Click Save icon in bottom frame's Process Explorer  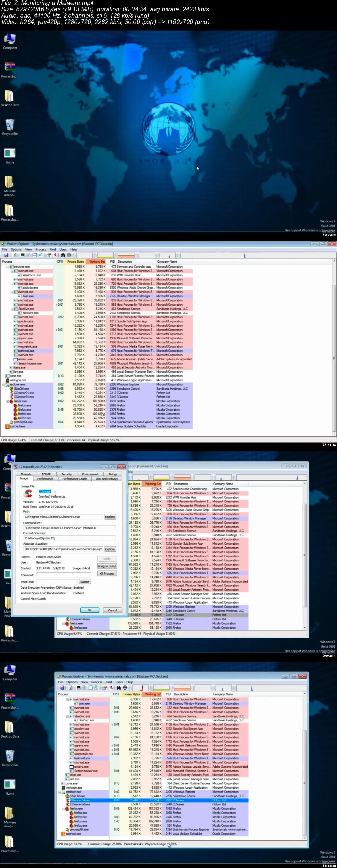tap(62, 688)
